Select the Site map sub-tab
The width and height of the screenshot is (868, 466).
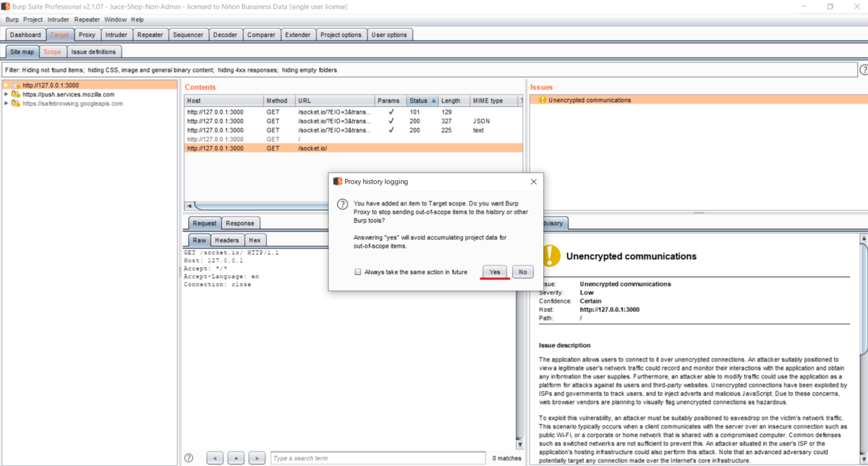[x=22, y=52]
